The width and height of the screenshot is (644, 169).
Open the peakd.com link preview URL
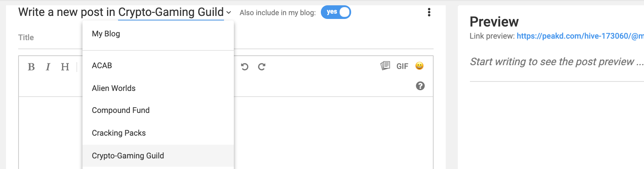[580, 36]
